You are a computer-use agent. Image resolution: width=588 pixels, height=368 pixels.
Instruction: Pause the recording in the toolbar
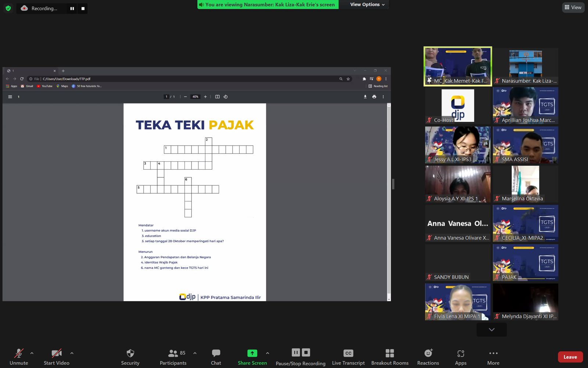296,353
